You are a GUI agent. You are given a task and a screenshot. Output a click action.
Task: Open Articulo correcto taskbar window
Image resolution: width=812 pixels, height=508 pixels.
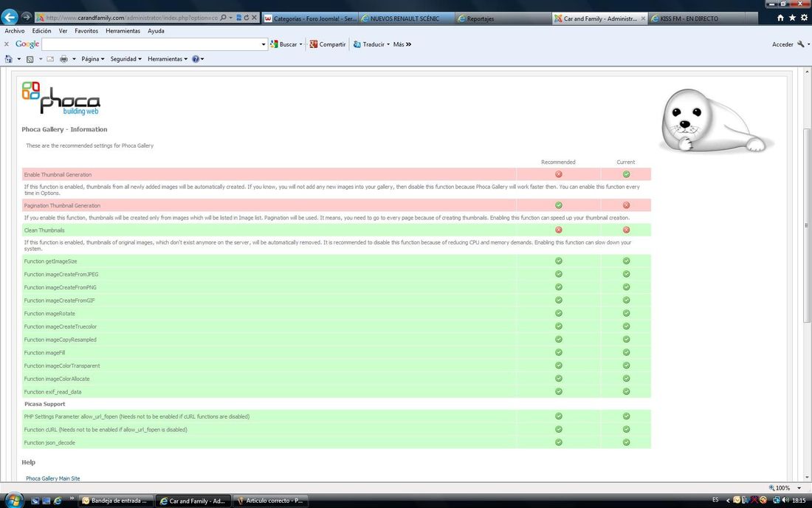point(269,501)
